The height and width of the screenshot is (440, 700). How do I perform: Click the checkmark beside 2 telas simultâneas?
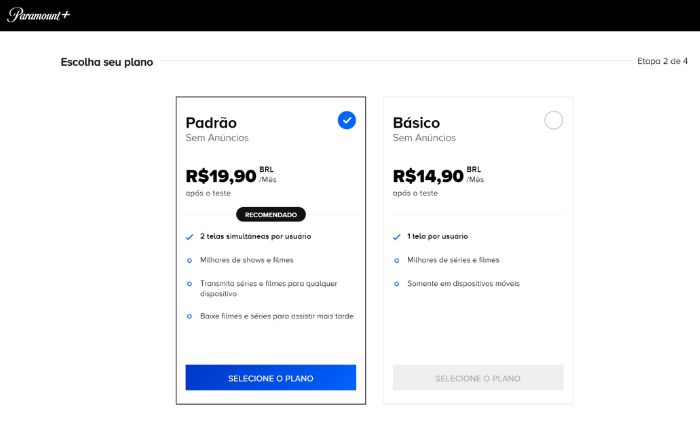[x=189, y=237]
